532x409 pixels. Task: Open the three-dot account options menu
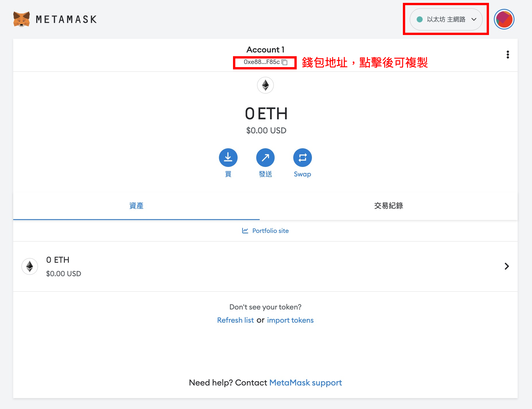[x=508, y=54]
